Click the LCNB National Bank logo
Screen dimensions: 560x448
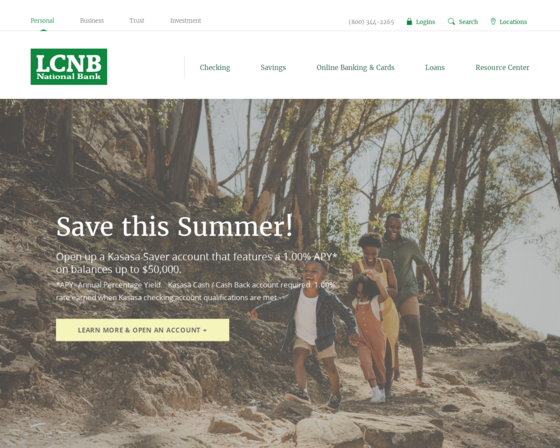[x=69, y=67]
